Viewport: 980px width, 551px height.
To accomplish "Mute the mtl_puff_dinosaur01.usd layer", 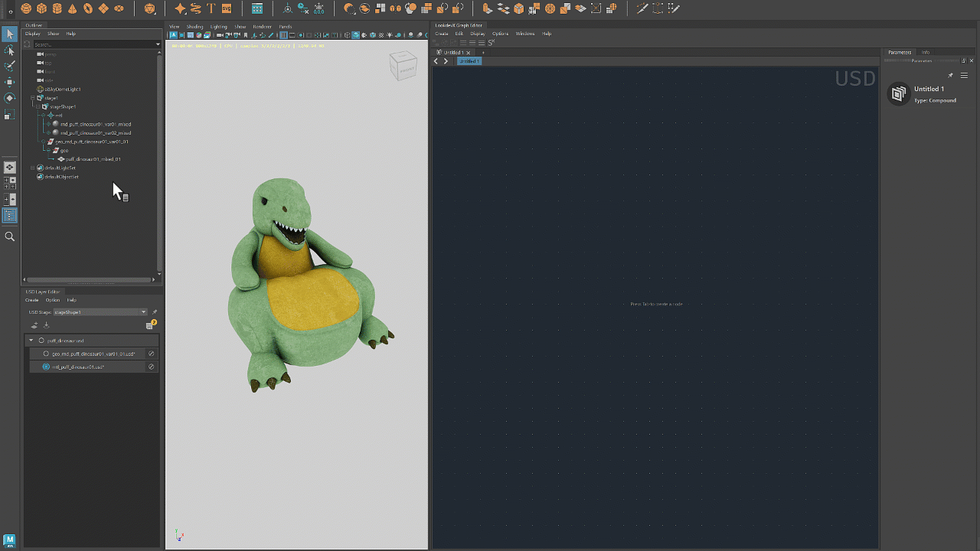I will 151,367.
